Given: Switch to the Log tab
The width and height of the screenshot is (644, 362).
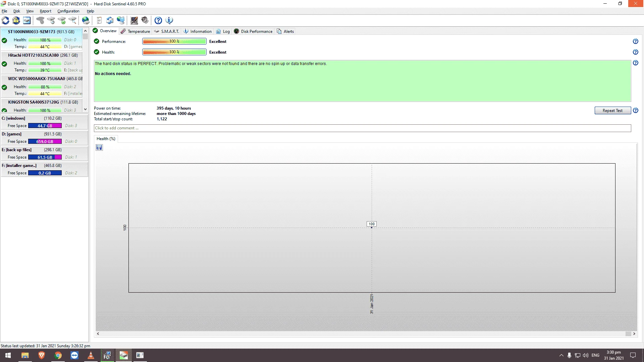Looking at the screenshot, I should pyautogui.click(x=223, y=31).
